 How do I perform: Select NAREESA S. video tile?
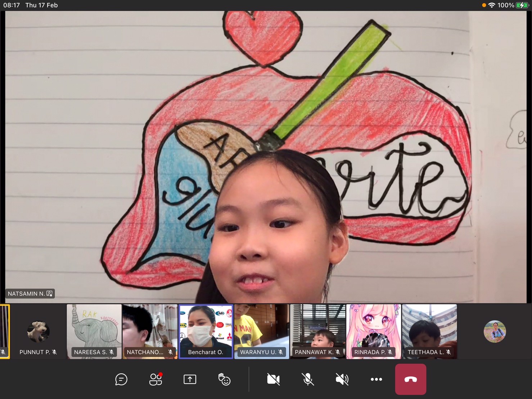[x=94, y=332]
